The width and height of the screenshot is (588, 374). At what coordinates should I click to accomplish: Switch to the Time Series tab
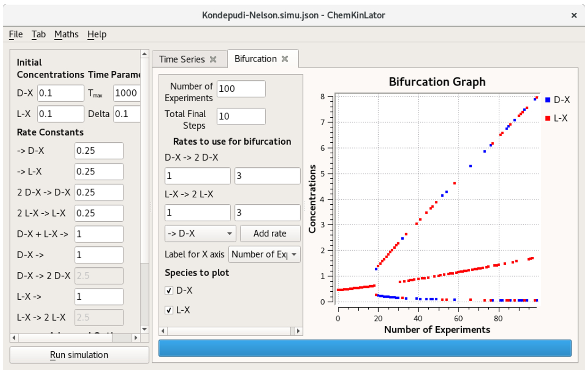point(184,59)
